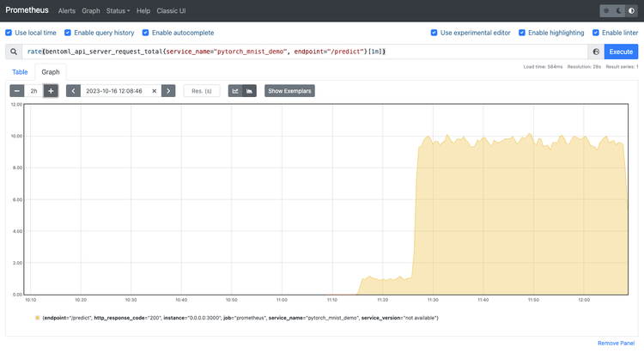Switch to the Table tab
The height and width of the screenshot is (353, 644).
point(20,72)
